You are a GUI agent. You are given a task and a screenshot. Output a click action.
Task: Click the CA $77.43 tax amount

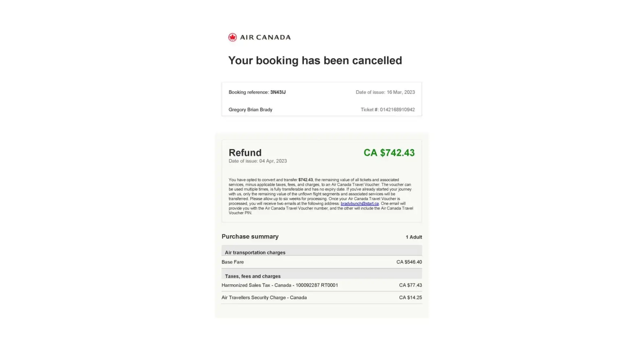click(x=410, y=285)
